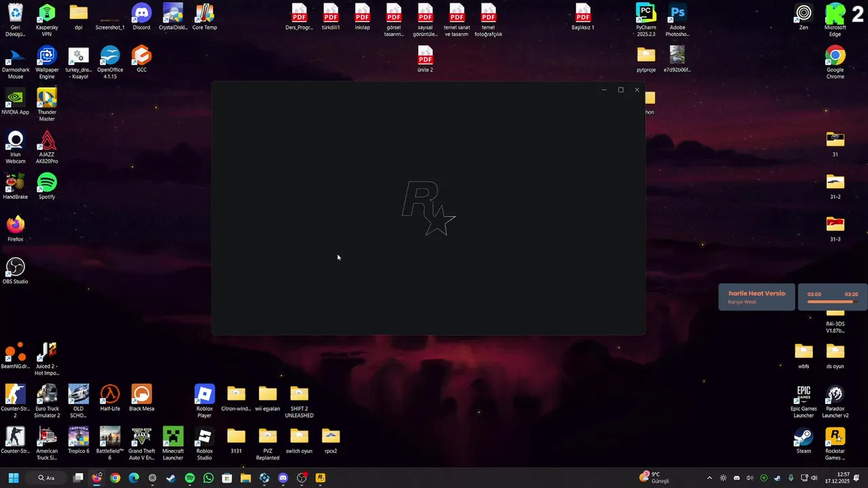Select the Adobe Photoshop desktop shortcut

click(x=677, y=20)
